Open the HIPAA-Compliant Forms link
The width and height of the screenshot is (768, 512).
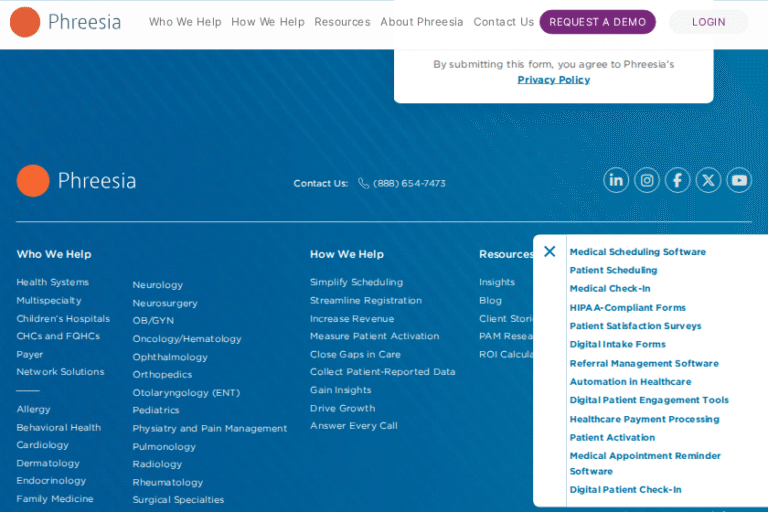(627, 308)
